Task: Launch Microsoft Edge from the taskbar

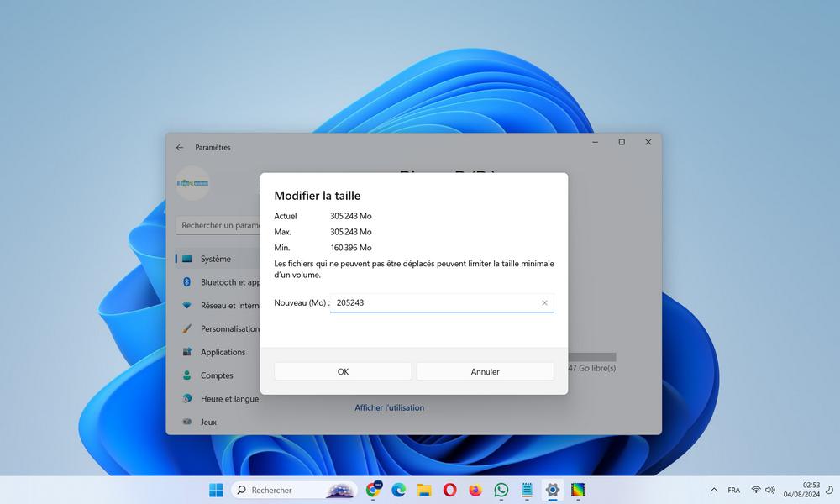Action: pyautogui.click(x=397, y=490)
